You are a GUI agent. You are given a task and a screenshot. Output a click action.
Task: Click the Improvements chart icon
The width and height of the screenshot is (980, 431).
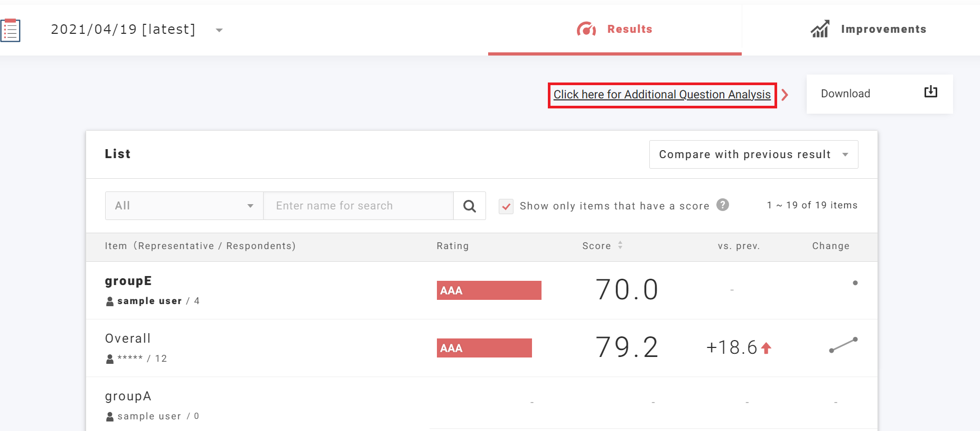(x=819, y=29)
